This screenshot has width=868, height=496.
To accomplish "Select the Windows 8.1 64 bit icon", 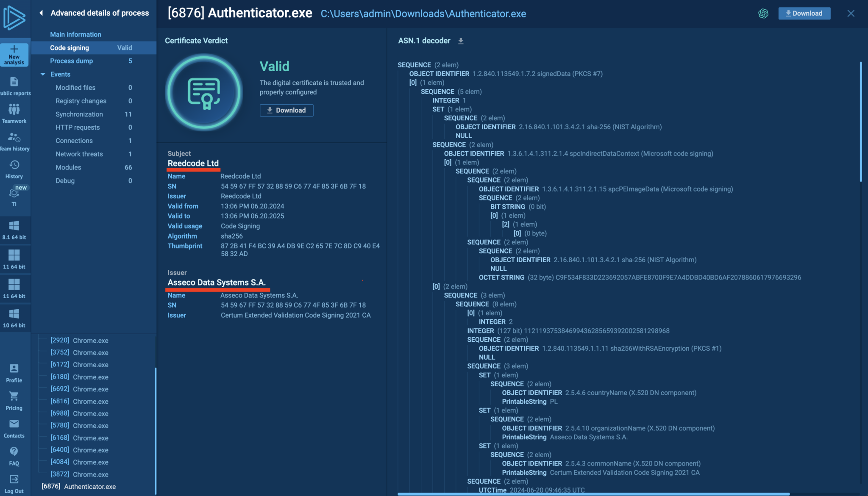I will [x=14, y=226].
